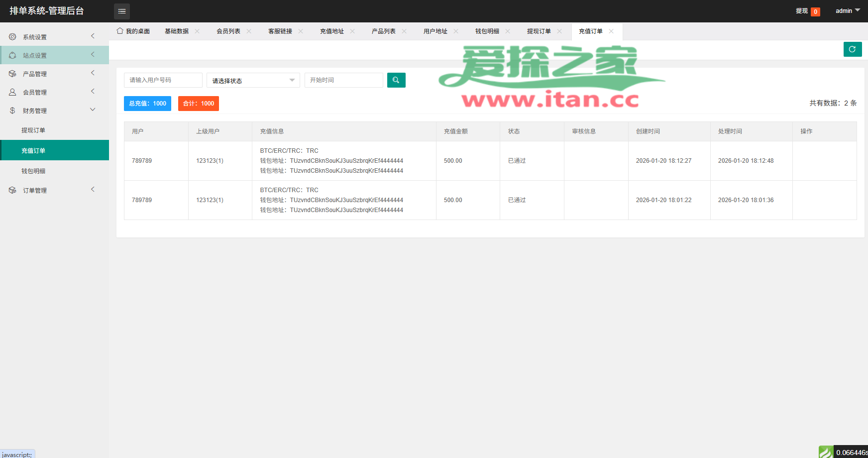This screenshot has height=458, width=868.
Task: Click the green refresh icon button
Action: tap(852, 49)
